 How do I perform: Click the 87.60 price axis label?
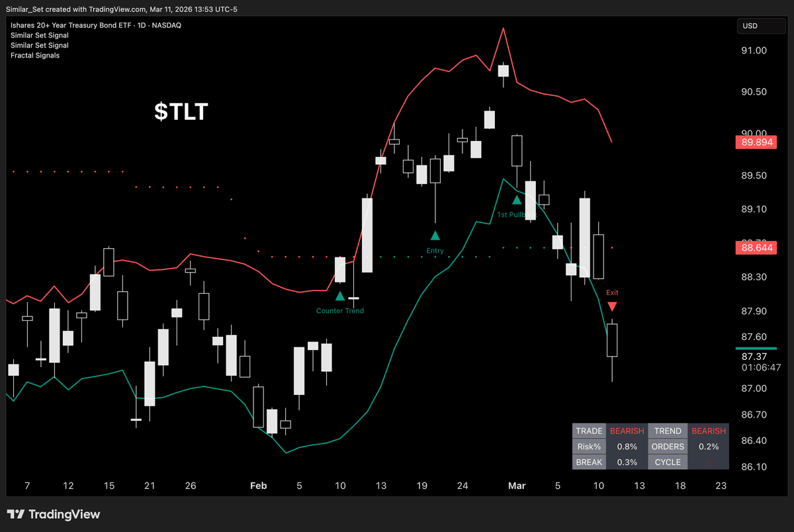coord(754,337)
